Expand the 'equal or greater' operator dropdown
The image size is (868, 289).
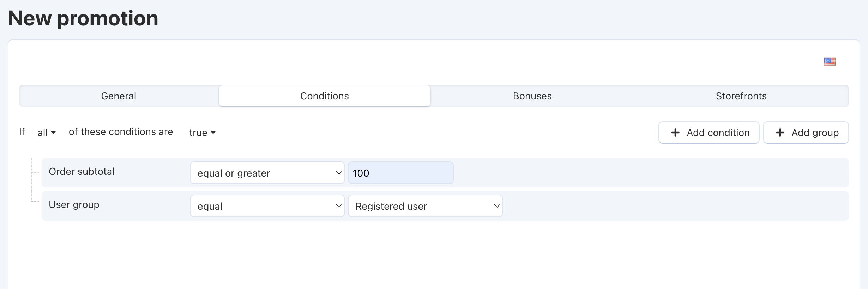(267, 173)
